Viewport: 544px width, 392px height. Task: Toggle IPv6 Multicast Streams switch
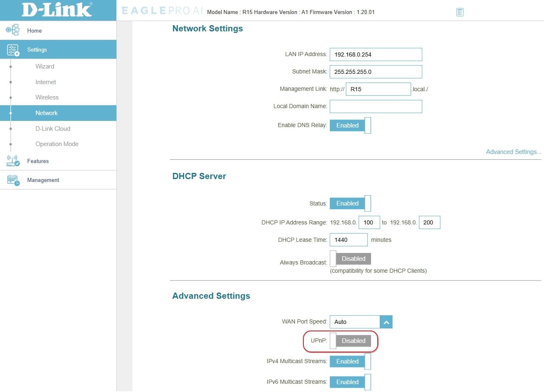click(x=350, y=382)
